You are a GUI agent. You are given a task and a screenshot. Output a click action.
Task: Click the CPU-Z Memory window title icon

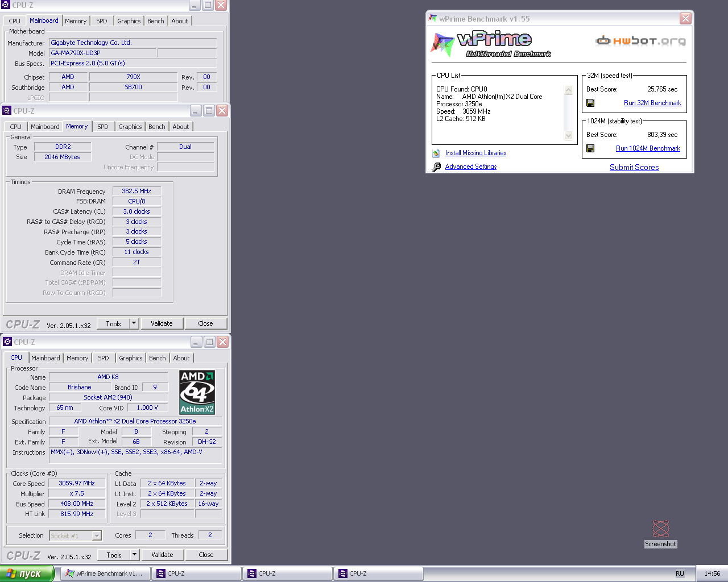coord(7,110)
